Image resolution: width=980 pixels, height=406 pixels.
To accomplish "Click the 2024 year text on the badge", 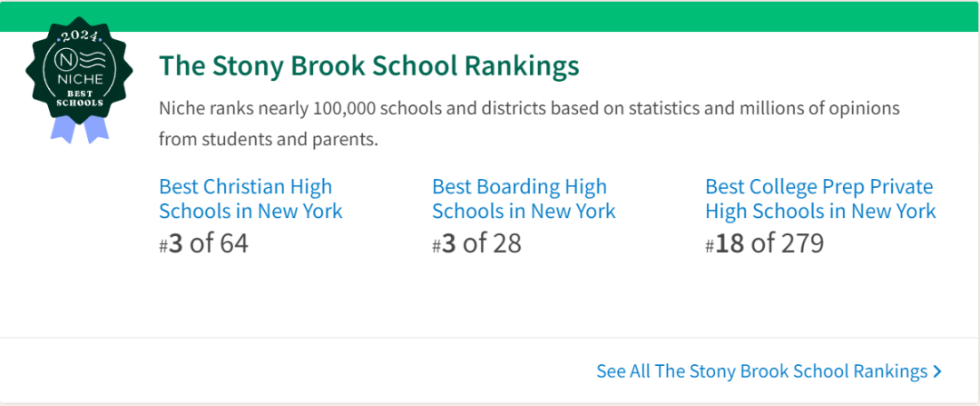I will pos(79,37).
